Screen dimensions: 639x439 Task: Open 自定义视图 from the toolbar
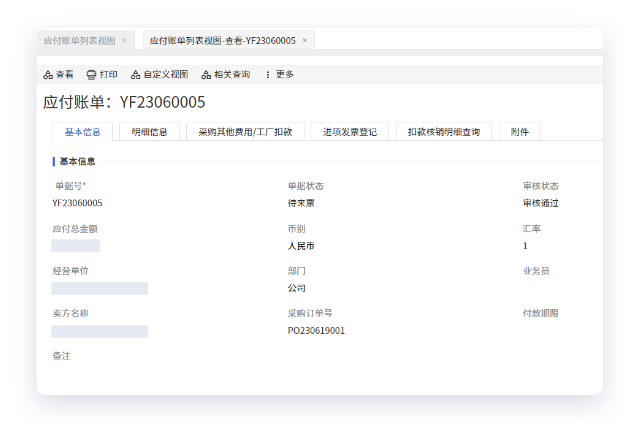click(136, 75)
